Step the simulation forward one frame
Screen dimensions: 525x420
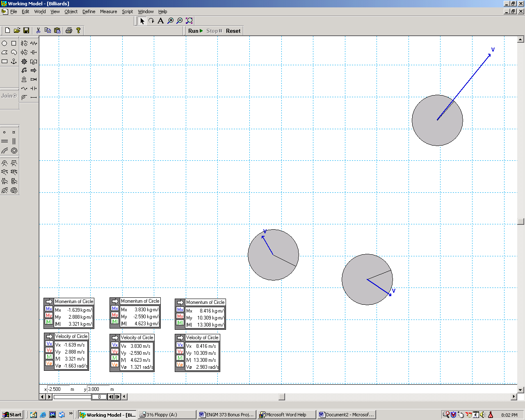[x=117, y=397]
